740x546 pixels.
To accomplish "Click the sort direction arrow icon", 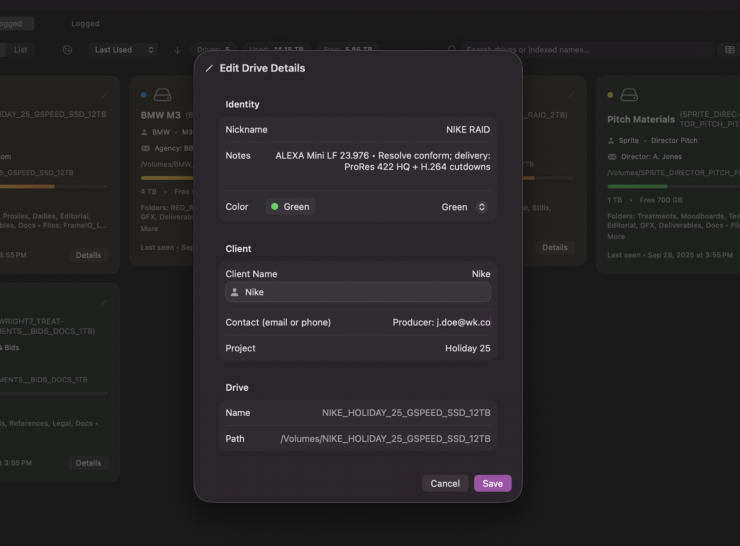I will click(177, 50).
